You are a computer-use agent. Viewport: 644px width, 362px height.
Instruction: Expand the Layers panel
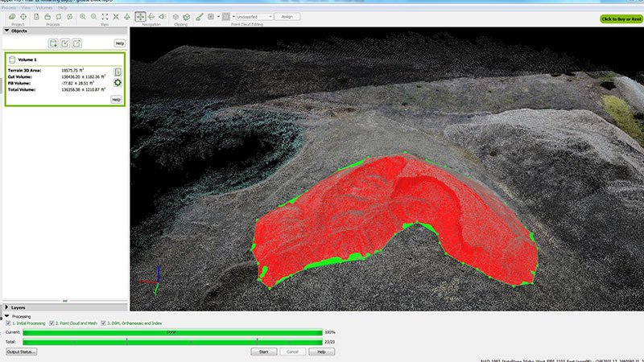coord(6,307)
